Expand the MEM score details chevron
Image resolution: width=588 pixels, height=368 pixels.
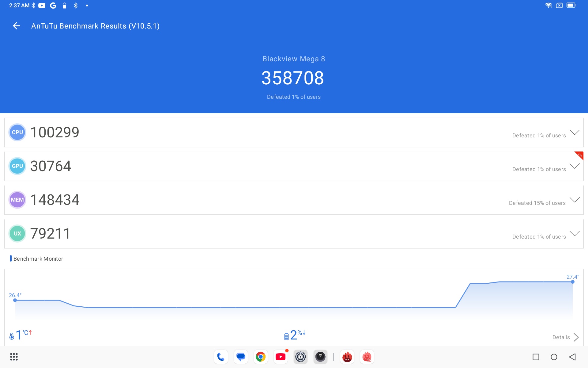point(575,200)
